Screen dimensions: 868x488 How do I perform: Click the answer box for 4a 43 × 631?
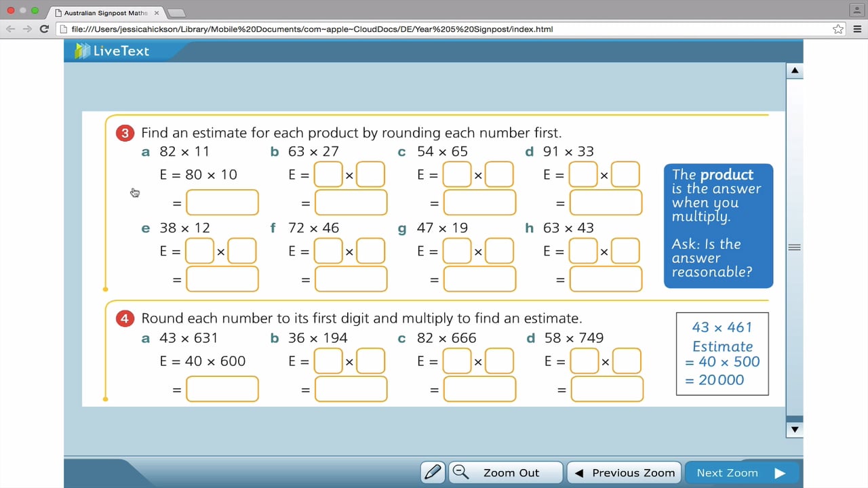[222, 389]
